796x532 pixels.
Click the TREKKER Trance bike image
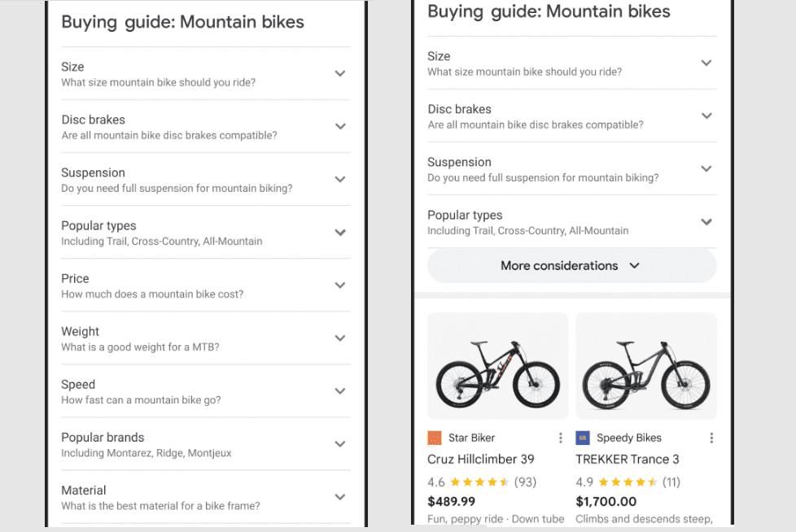645,365
